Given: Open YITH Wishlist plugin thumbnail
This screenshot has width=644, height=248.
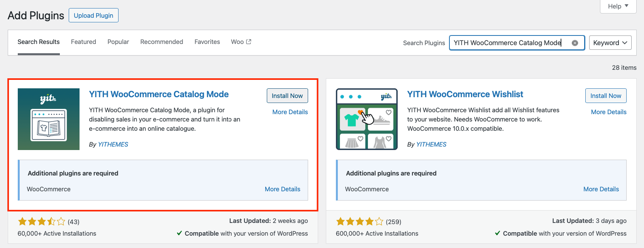Looking at the screenshot, I should [x=367, y=119].
